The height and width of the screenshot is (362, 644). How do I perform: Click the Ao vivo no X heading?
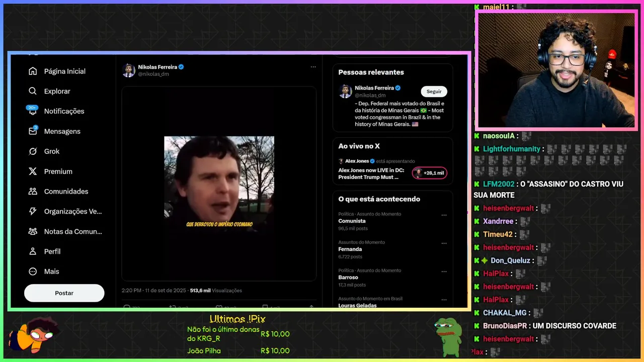359,146
